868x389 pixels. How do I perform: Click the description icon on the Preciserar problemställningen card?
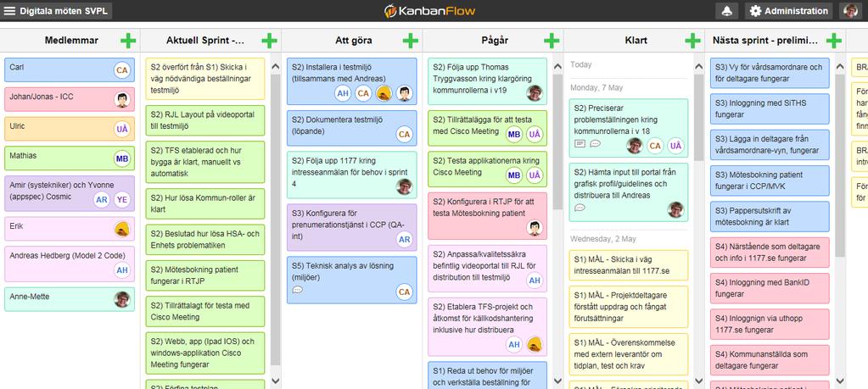(580, 144)
